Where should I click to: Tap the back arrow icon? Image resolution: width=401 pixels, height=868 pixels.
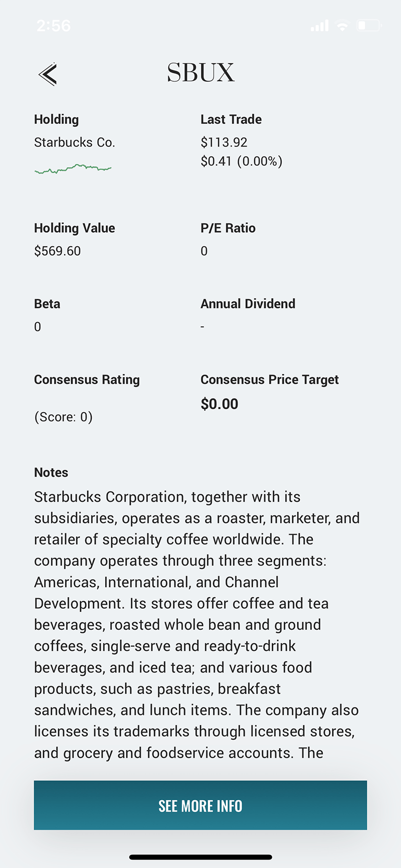pyautogui.click(x=48, y=74)
